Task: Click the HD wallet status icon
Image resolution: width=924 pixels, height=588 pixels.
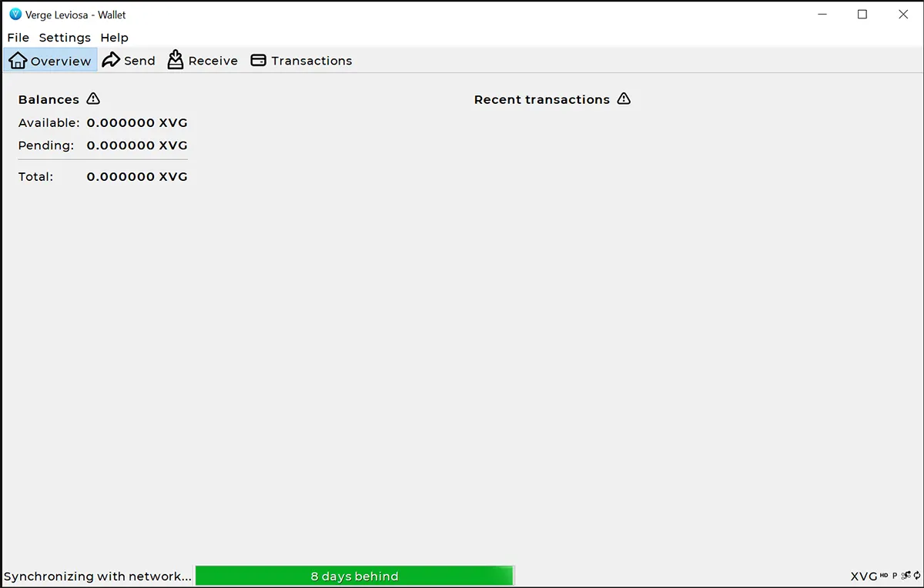Action: (884, 575)
